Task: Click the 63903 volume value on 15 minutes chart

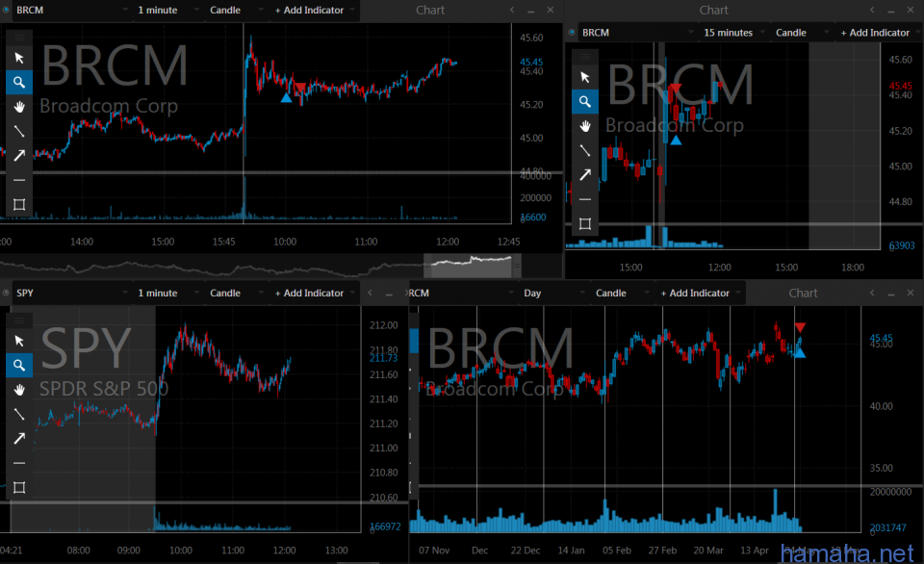Action: tap(902, 245)
